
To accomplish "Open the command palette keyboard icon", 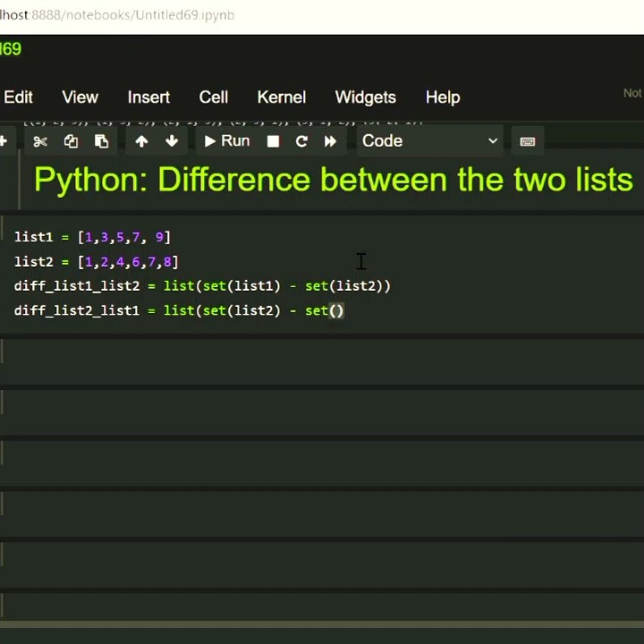I will [x=528, y=141].
